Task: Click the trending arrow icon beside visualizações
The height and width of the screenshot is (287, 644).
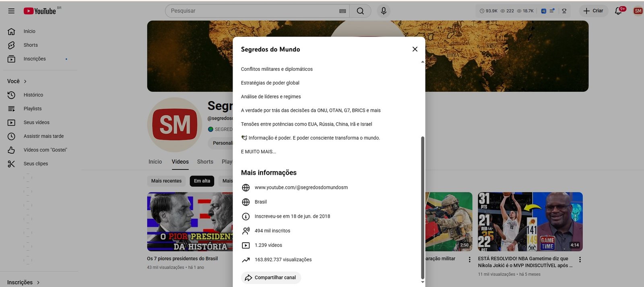Action: click(x=246, y=260)
